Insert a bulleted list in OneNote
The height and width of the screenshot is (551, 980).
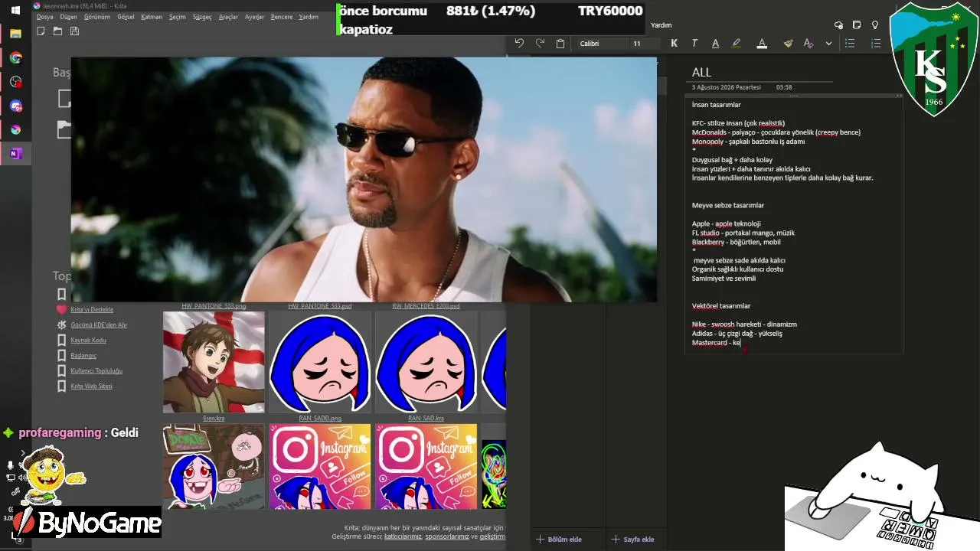[x=850, y=44]
